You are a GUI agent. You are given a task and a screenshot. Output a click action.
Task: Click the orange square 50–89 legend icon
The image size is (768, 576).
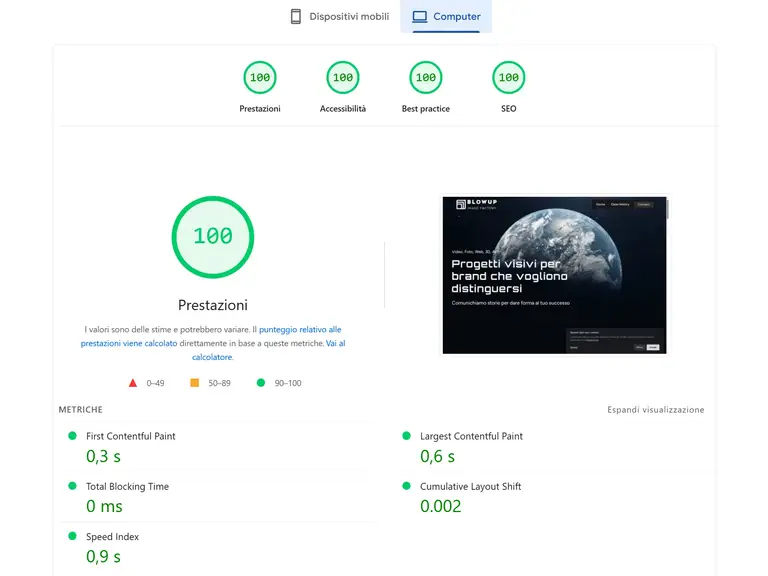[194, 383]
